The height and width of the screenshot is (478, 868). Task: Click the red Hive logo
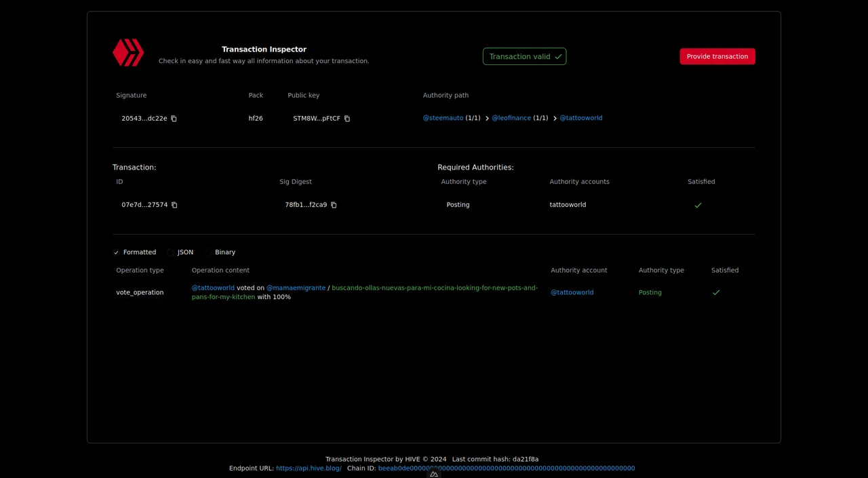(128, 53)
